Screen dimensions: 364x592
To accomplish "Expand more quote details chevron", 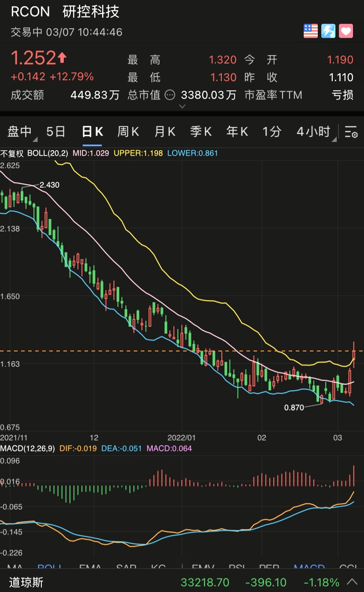I will (x=182, y=106).
